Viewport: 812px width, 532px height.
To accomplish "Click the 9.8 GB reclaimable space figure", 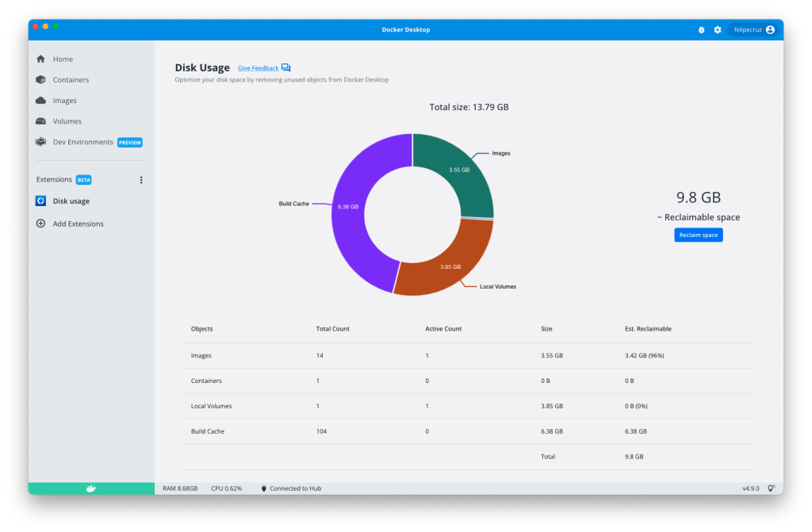I will tap(698, 197).
